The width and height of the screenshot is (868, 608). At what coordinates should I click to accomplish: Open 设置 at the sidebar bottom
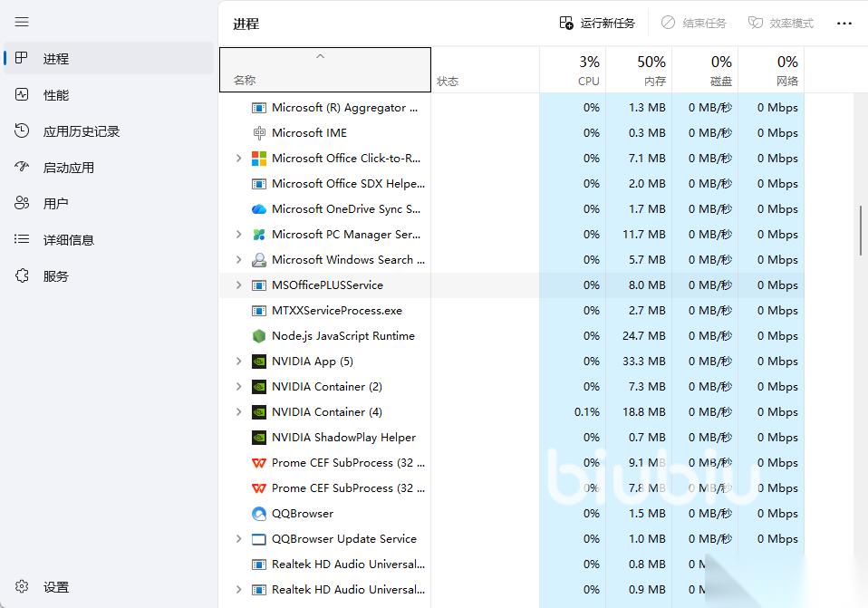tap(109, 587)
